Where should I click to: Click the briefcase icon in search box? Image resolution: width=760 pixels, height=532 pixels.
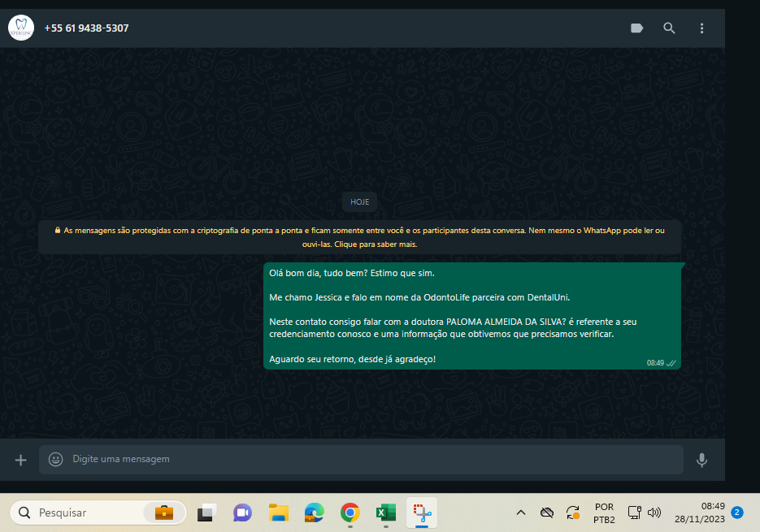(x=164, y=513)
